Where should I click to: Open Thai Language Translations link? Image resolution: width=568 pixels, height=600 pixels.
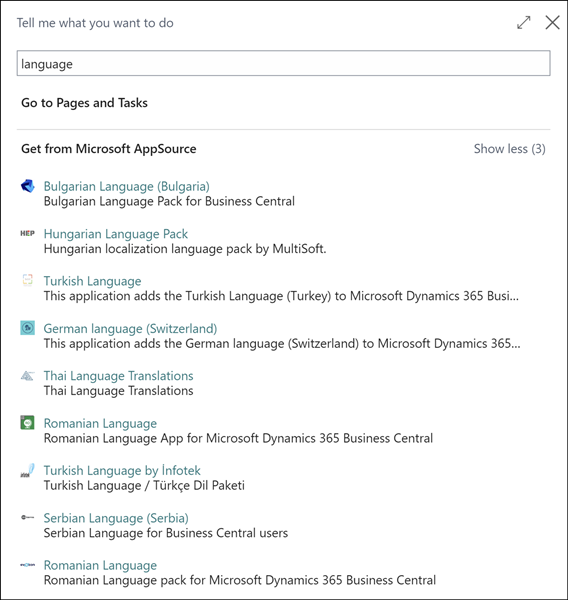pos(118,376)
